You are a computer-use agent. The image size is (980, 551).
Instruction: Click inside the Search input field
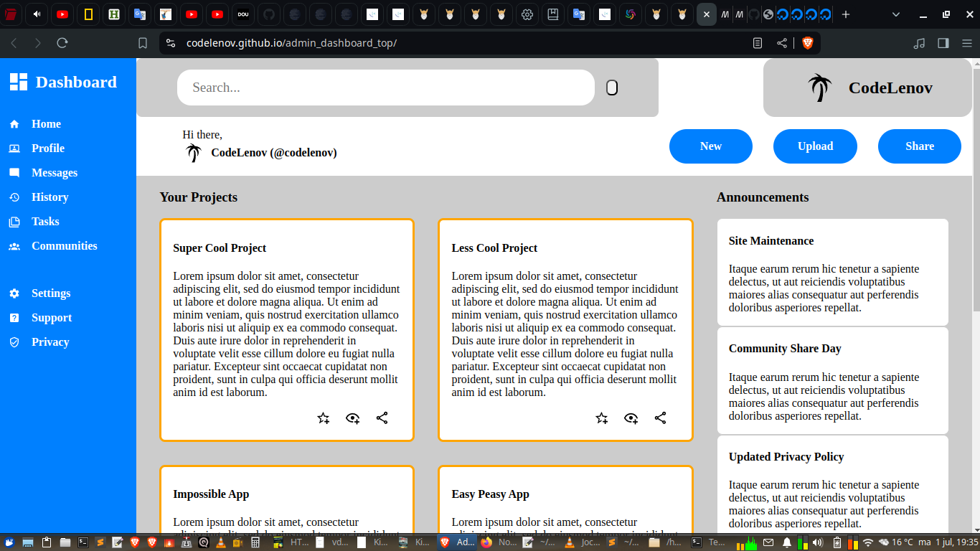pyautogui.click(x=386, y=88)
